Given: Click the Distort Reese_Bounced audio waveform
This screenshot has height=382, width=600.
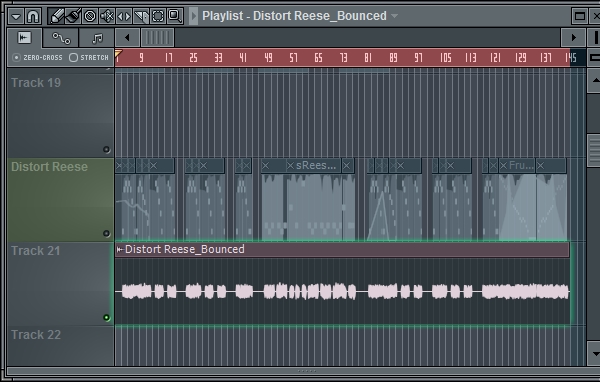Looking at the screenshot, I should pyautogui.click(x=342, y=292).
